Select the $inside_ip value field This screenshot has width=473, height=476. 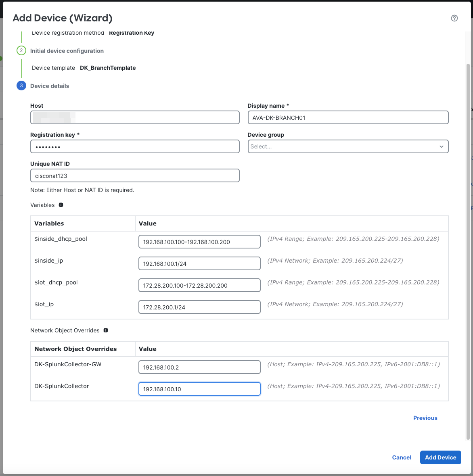pos(199,263)
